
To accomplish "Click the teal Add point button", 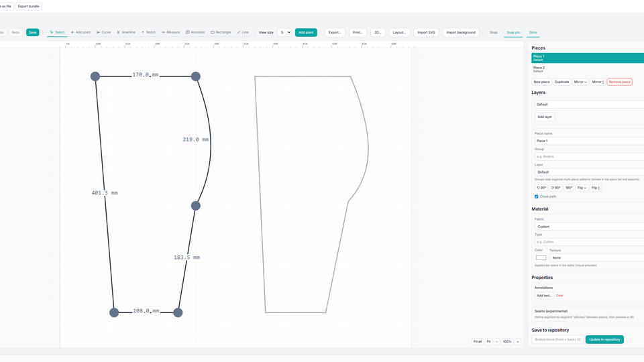I will pos(306,32).
